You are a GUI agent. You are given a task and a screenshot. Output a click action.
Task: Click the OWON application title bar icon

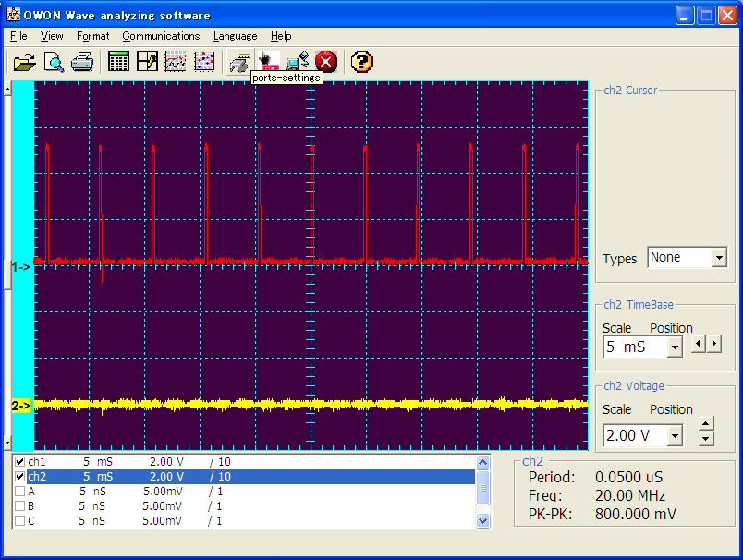[13, 15]
